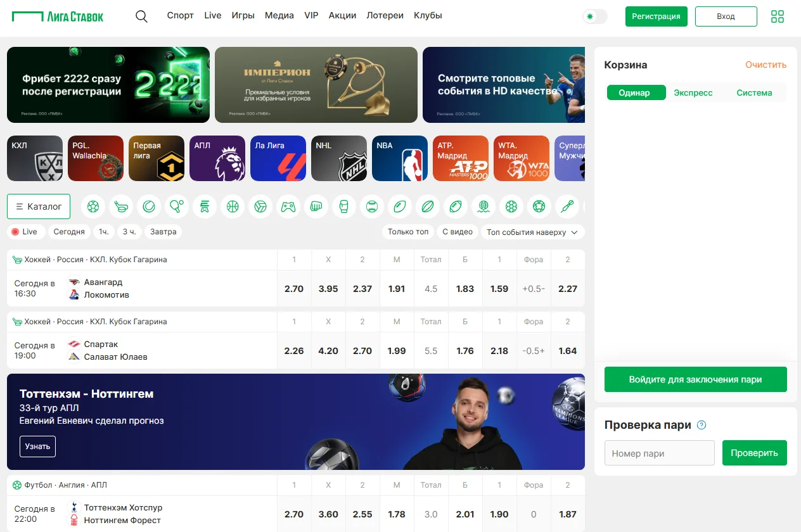
Task: Click the Очистить link in Корзина
Action: [x=766, y=65]
